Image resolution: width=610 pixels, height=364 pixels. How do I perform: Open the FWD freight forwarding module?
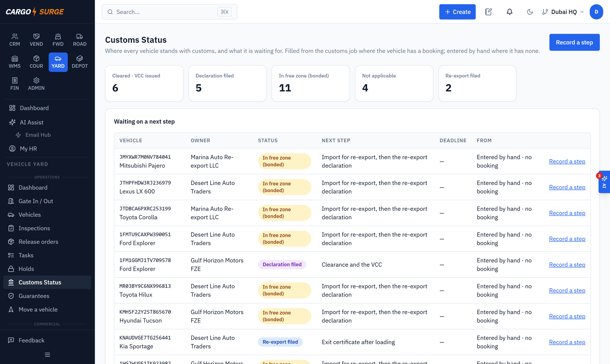(58, 40)
